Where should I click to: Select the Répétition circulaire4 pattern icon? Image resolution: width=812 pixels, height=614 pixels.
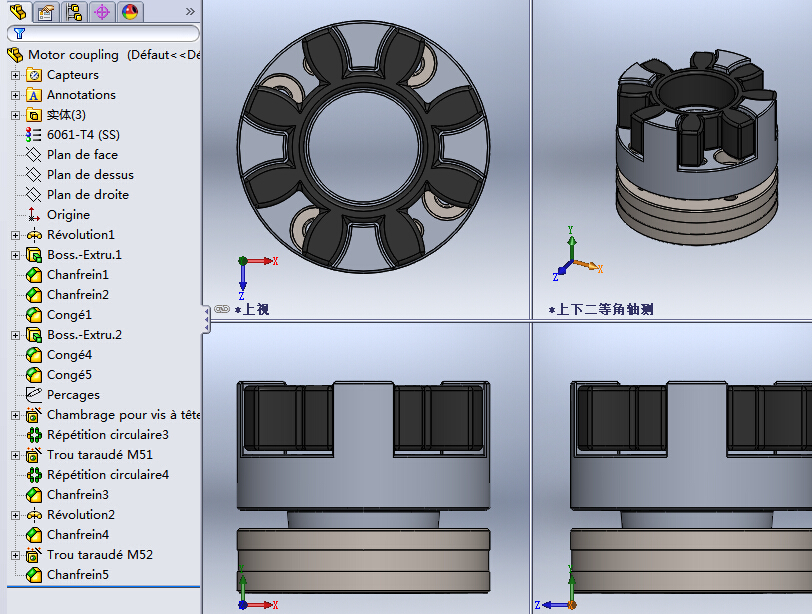pos(34,475)
